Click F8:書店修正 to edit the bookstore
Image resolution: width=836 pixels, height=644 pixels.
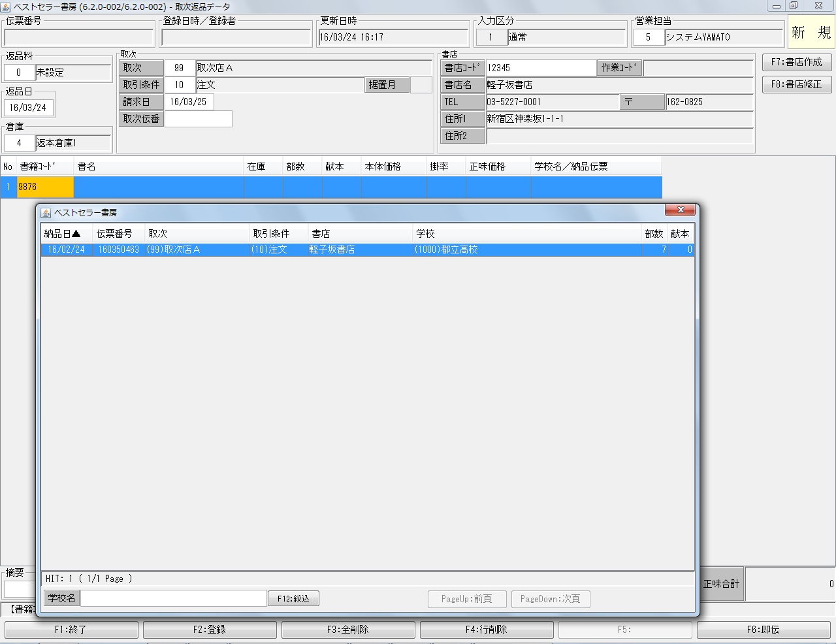tap(796, 84)
